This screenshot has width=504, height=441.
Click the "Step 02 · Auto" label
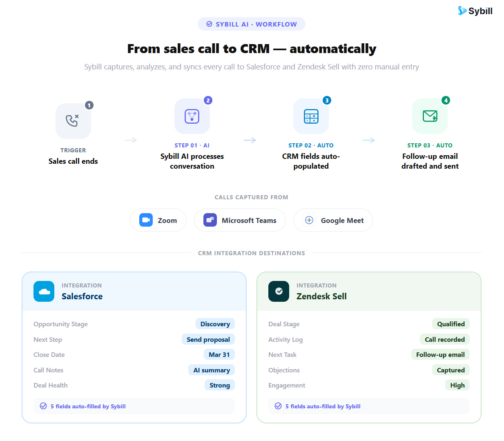pos(311,145)
